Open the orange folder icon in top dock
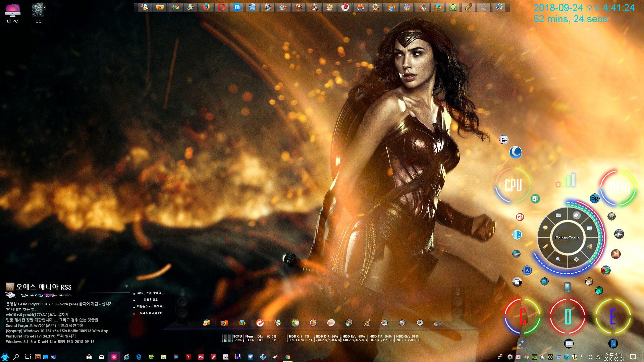The width and height of the screenshot is (644, 362). tap(160, 7)
